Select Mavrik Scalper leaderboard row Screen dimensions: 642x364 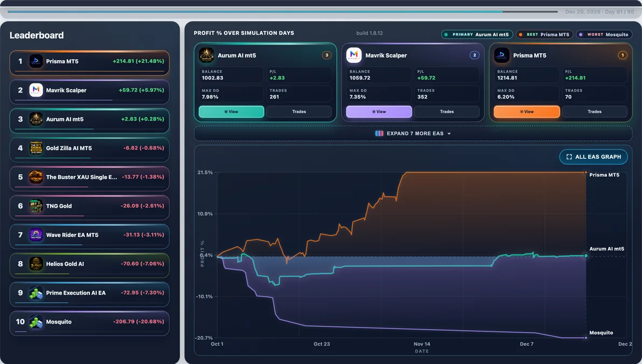click(x=89, y=92)
